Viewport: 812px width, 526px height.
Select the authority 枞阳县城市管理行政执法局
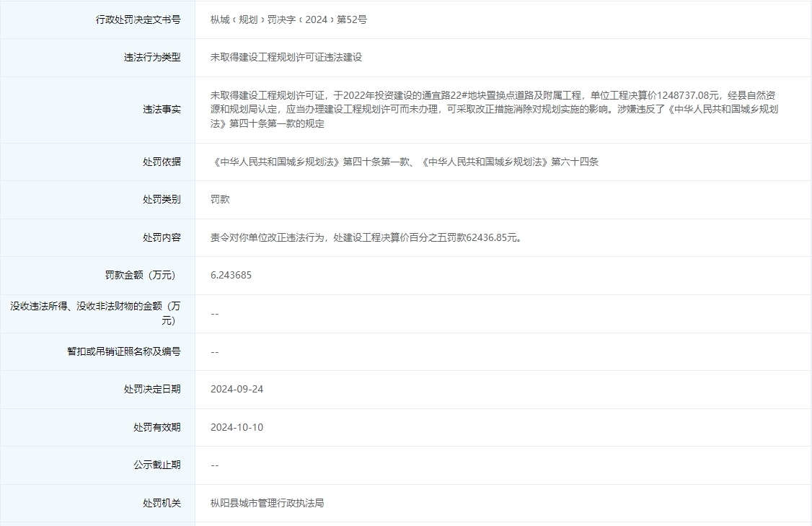267,503
